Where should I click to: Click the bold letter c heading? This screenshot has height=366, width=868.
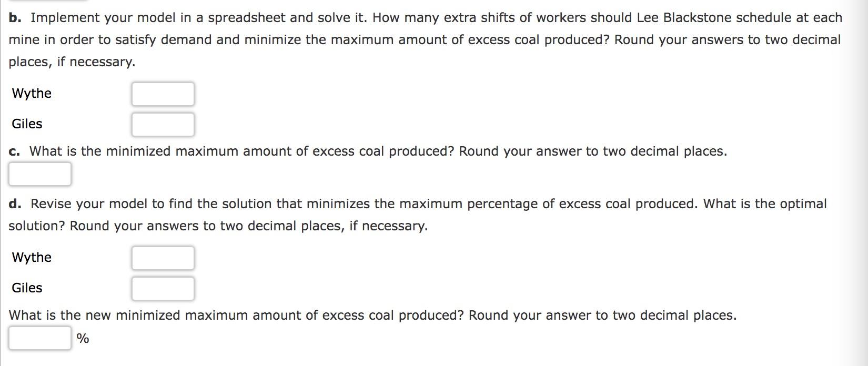click(15, 151)
